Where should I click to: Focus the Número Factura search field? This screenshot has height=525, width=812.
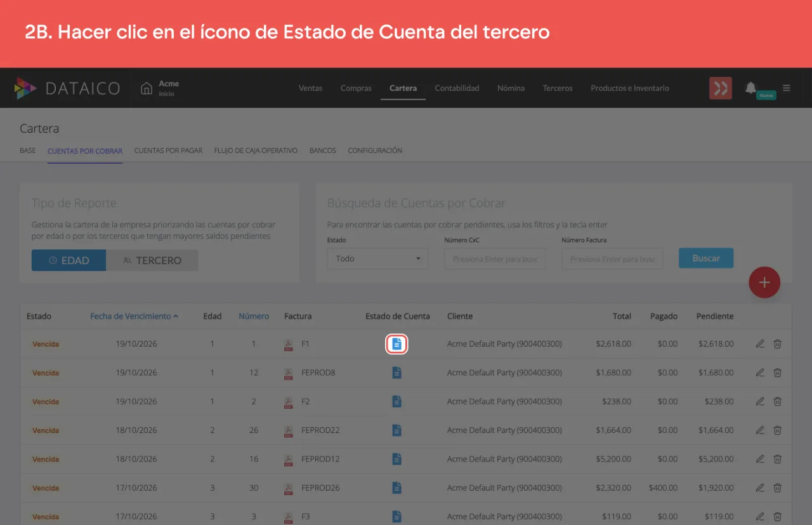coord(612,259)
